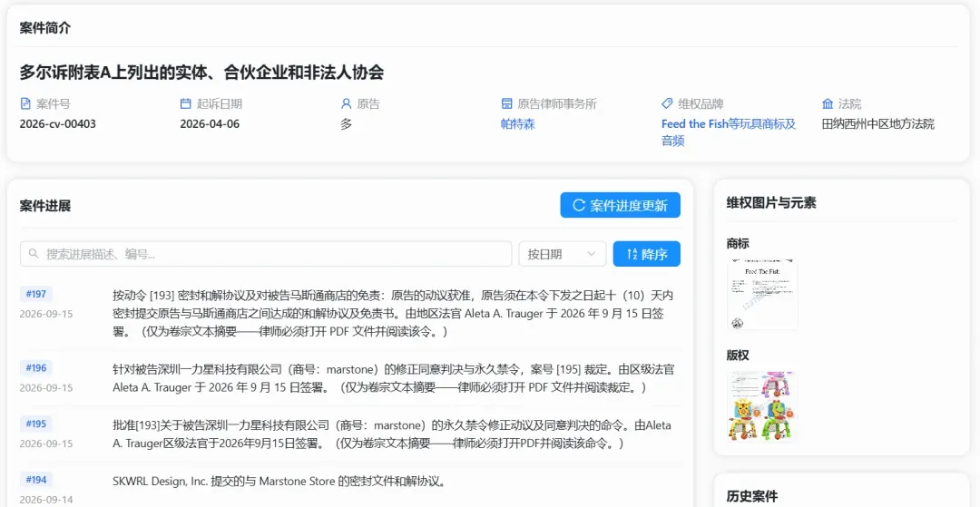Click the 案件进度更新 button

point(620,205)
